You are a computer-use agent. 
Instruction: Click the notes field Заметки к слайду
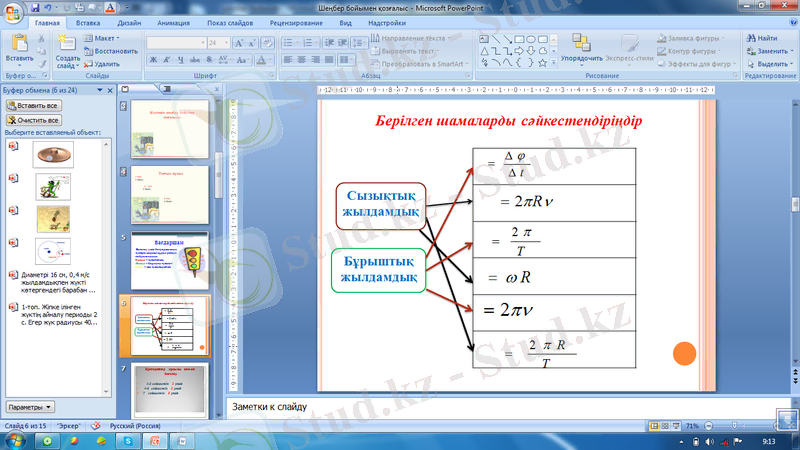click(500, 406)
